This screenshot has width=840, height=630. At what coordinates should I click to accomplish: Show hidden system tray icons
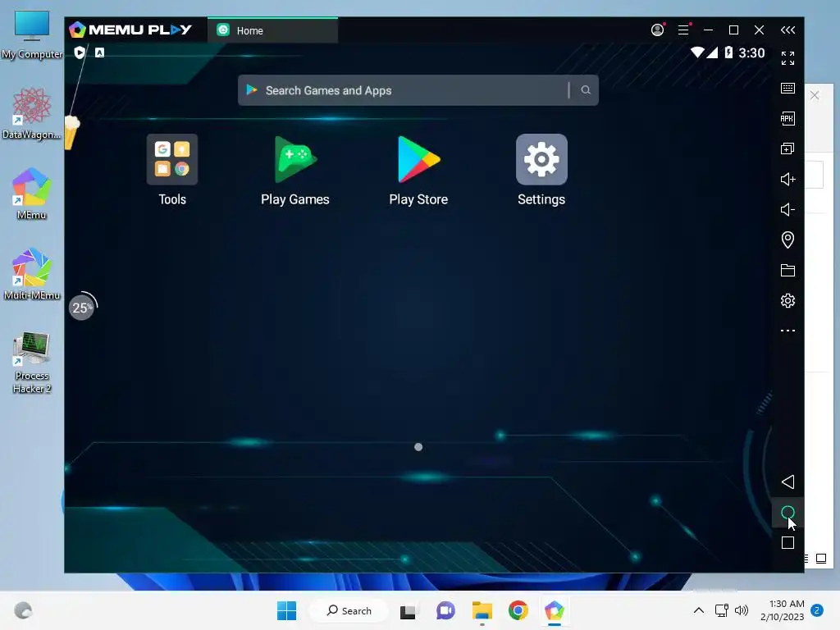[x=699, y=610]
